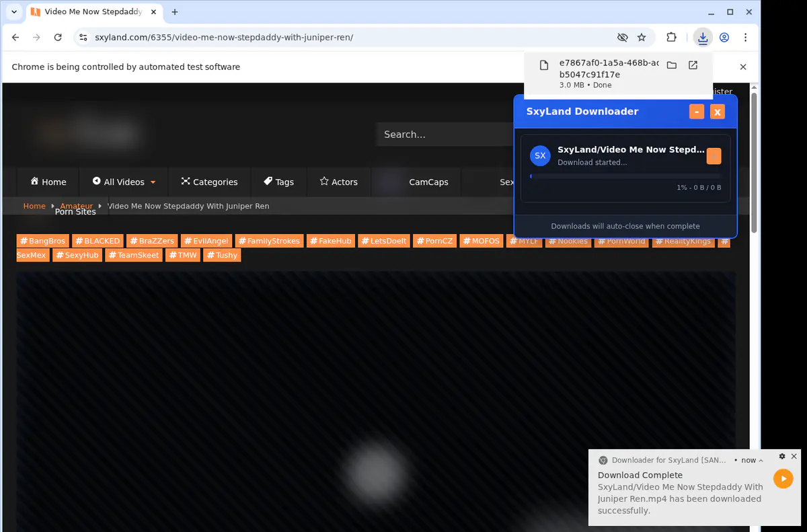
Task: Open downloaded file in new tab icon
Action: 693,65
